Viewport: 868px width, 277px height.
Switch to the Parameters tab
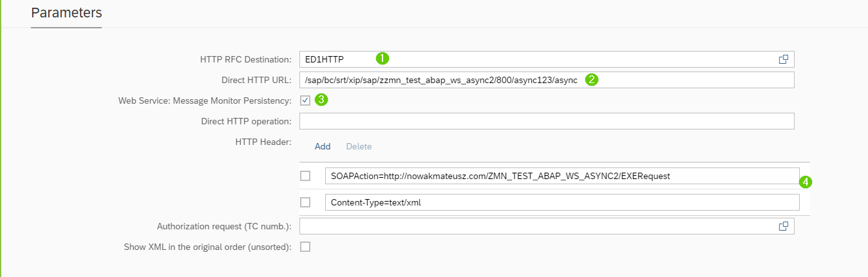pos(66,13)
